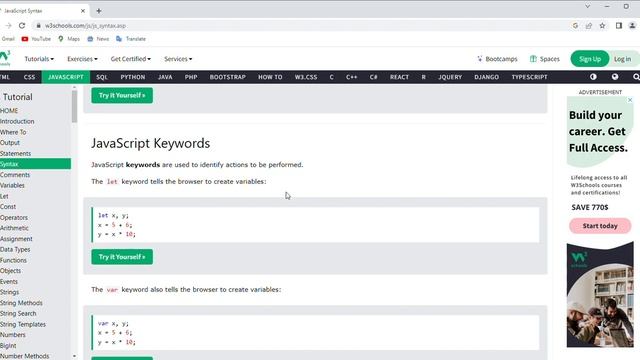This screenshot has width=640, height=360.
Task: Select SQL in the top navbar
Action: point(102,77)
